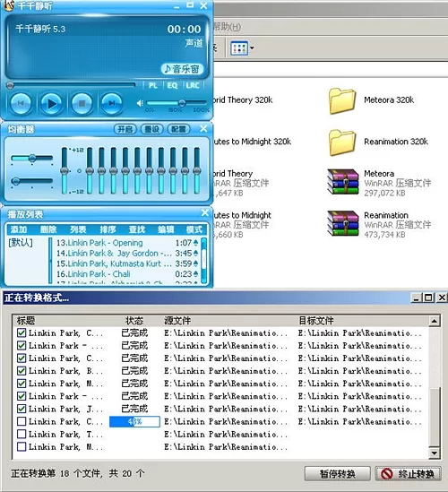
Task: Abort conversion with 终止转换 button
Action: click(409, 474)
